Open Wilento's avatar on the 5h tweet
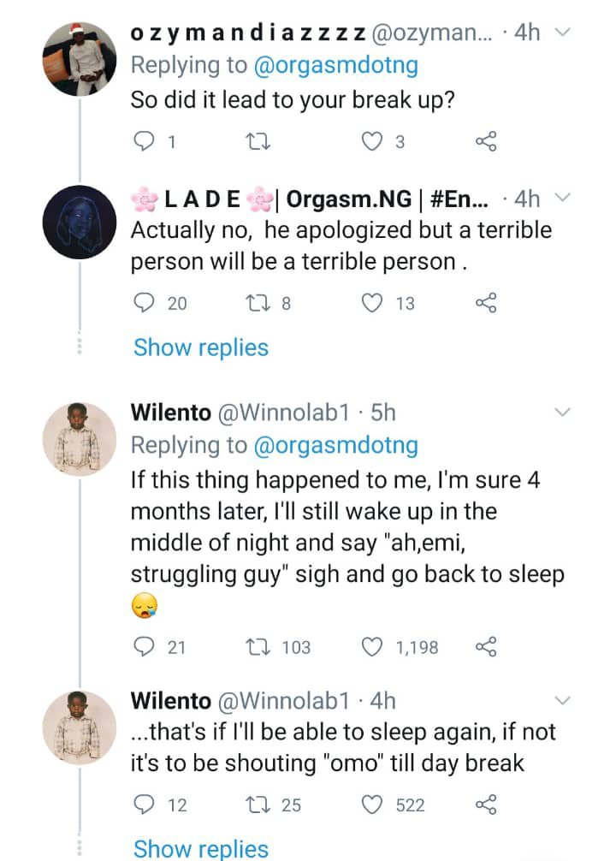Viewport: 616px width, 861px height. pyautogui.click(x=79, y=436)
